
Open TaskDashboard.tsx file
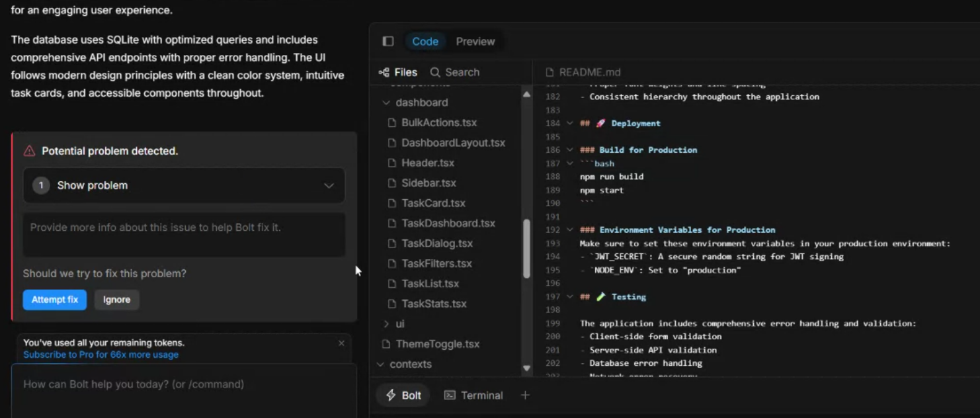(448, 223)
